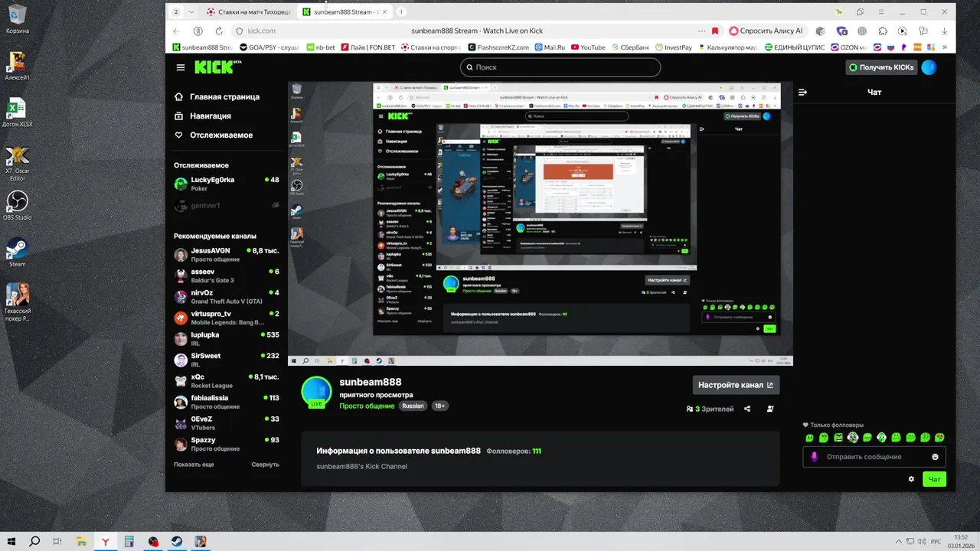
Task: Open Mail.Ru bookmark
Action: pos(549,47)
